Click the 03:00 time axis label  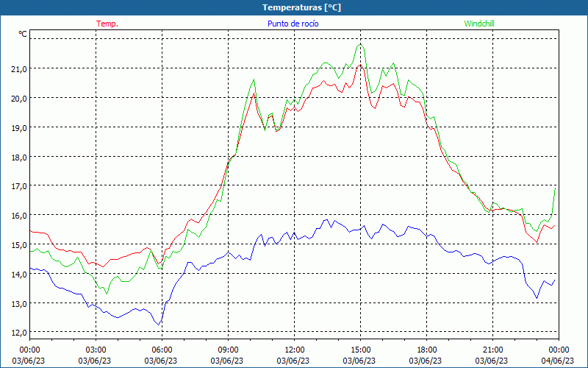pos(96,350)
